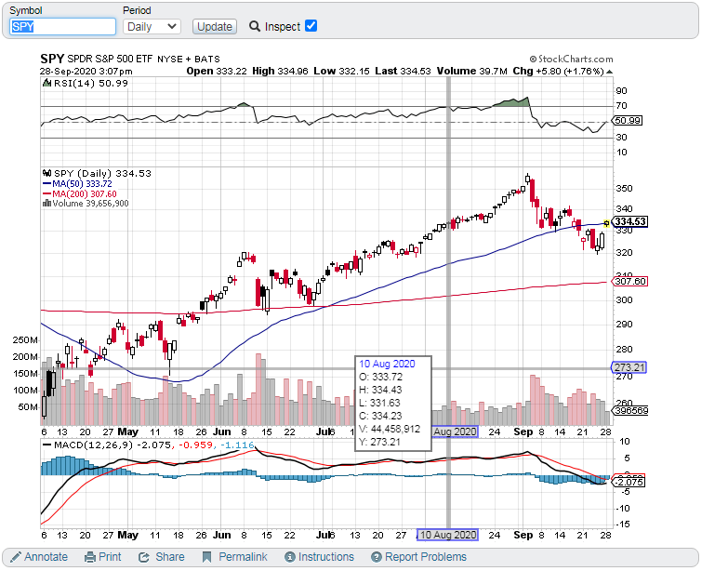The height and width of the screenshot is (571, 728).
Task: Open the Annotate link
Action: [46, 557]
